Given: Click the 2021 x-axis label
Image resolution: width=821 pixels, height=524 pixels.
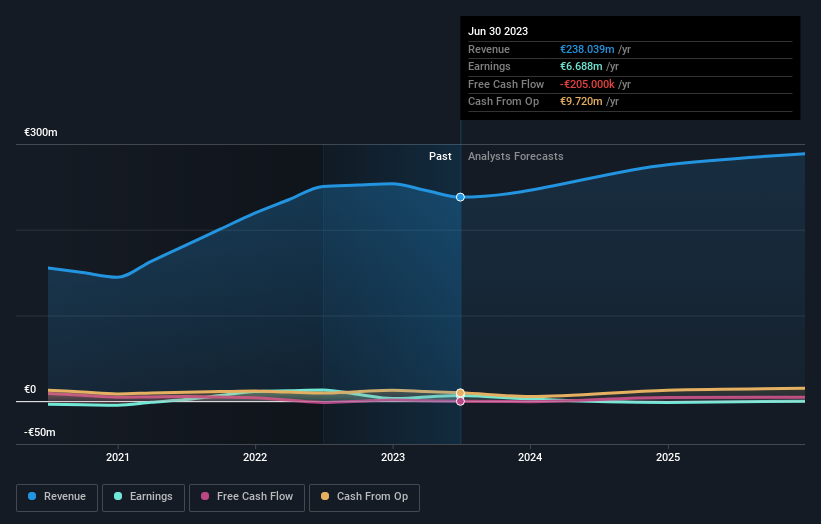Looking at the screenshot, I should pyautogui.click(x=118, y=457).
